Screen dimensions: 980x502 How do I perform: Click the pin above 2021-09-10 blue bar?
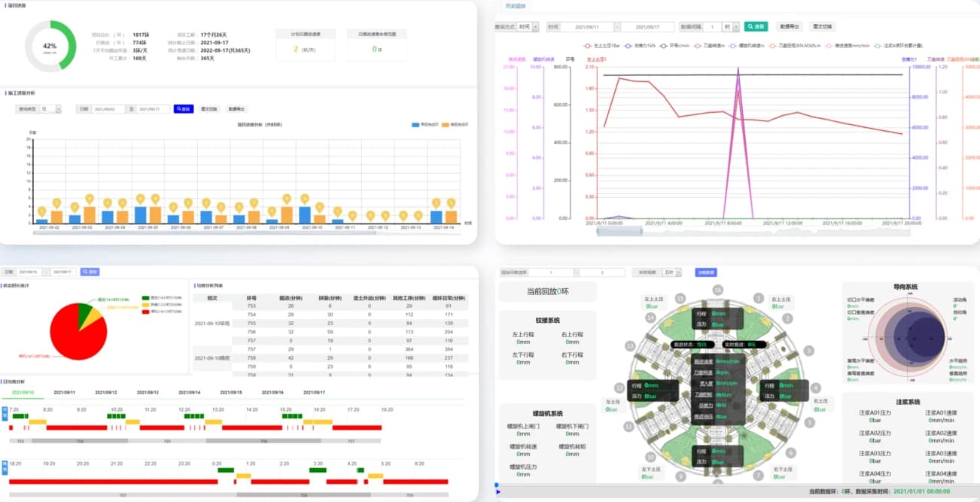304,199
